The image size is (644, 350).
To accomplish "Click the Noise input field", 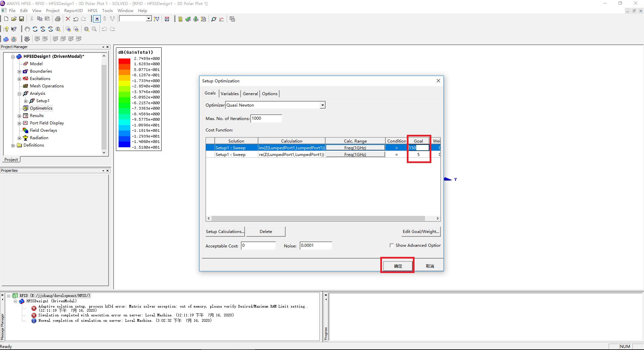I will pos(315,246).
